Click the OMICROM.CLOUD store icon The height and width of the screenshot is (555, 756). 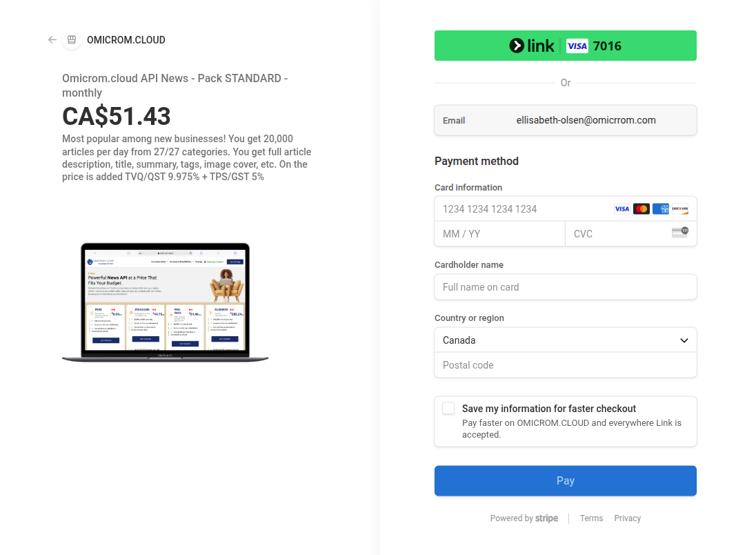[x=72, y=40]
